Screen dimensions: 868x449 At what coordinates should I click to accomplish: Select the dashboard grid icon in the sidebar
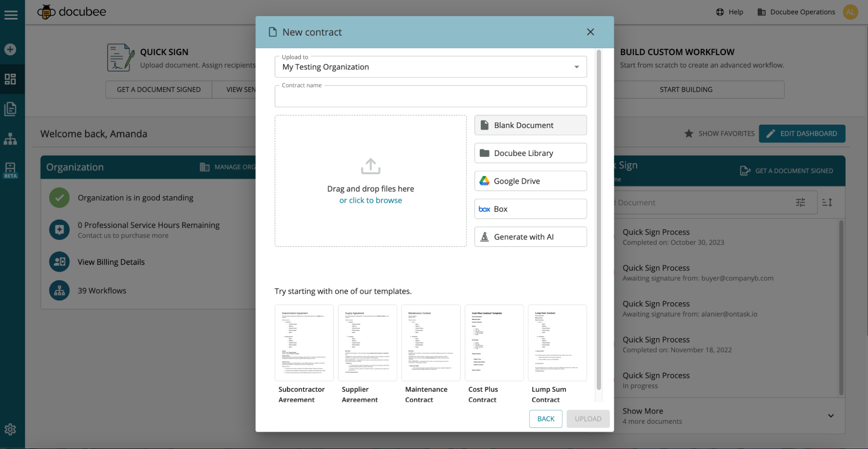[11, 79]
